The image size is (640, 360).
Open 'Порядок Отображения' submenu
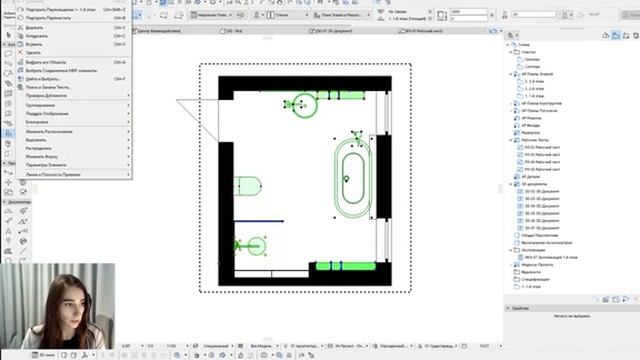[x=74, y=113]
